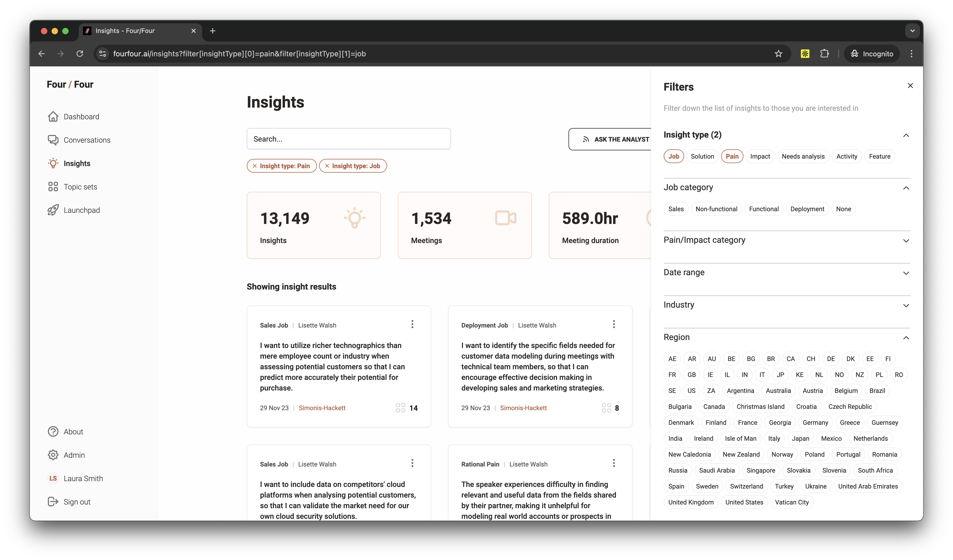Open three-dot menu on Deployment Job card

[613, 324]
